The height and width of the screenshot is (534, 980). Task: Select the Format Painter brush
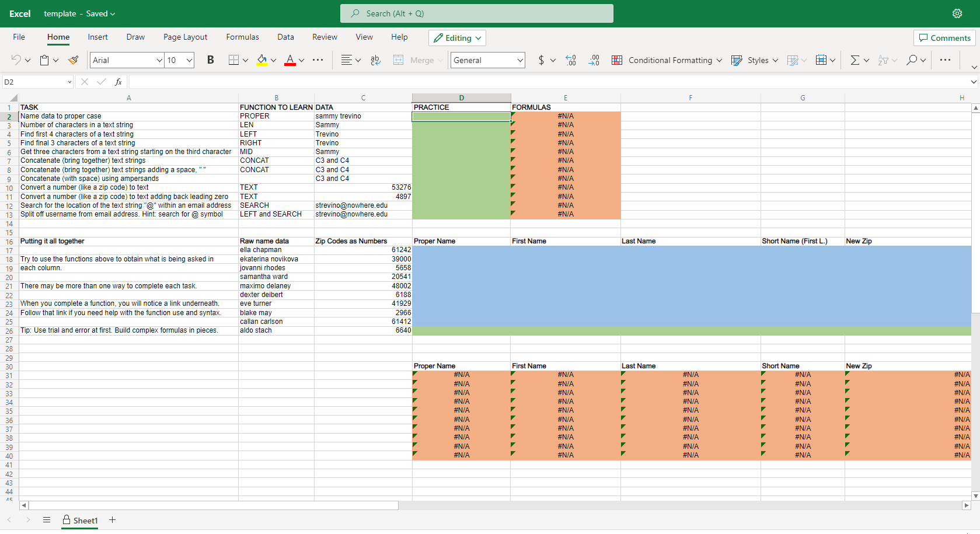tap(73, 60)
